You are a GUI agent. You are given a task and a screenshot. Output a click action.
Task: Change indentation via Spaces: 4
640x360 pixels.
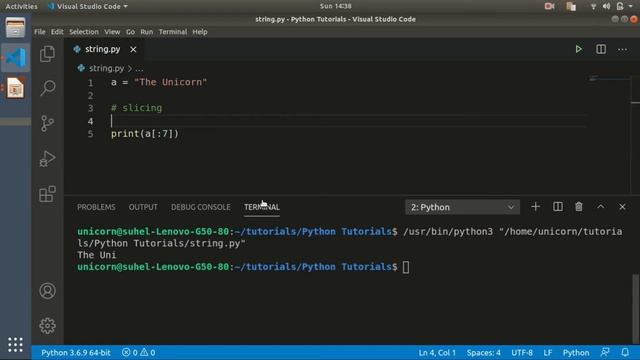click(484, 353)
